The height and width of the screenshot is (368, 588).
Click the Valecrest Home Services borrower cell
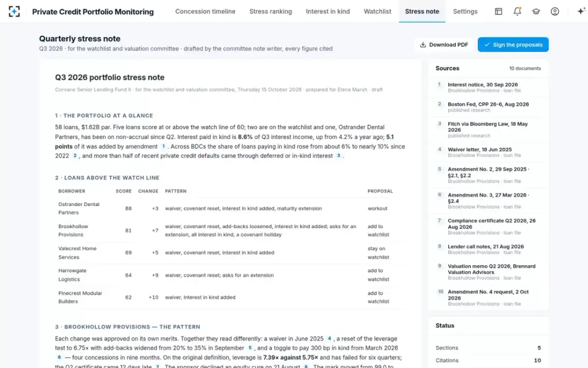(82, 253)
